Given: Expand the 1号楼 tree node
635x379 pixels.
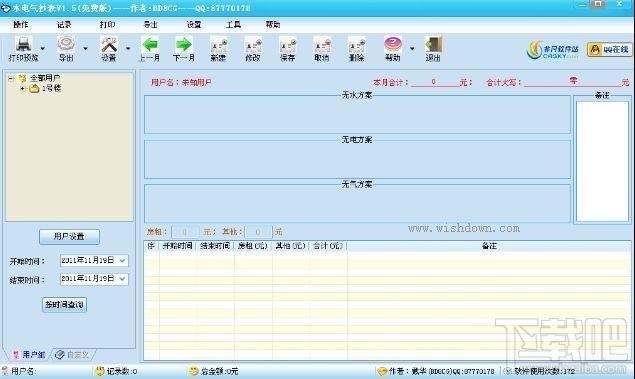Looking at the screenshot, I should point(23,88).
